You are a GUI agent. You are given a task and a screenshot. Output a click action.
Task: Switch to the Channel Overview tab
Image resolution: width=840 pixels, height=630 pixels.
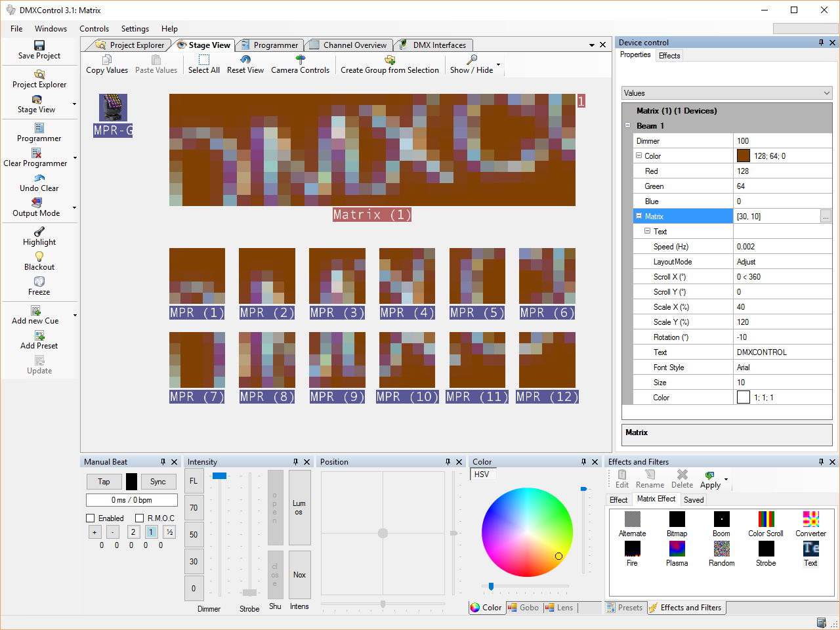pos(348,45)
